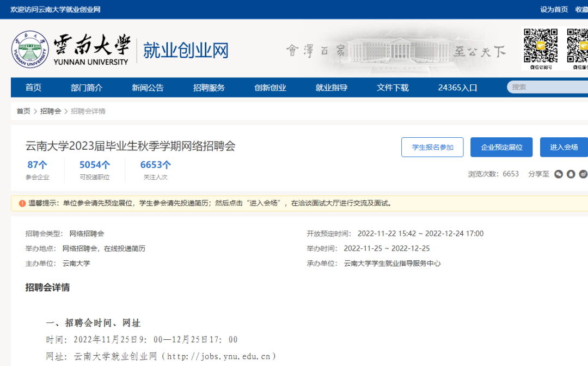Click the 就业创业网 site title
This screenshot has width=588, height=366.
(186, 50)
